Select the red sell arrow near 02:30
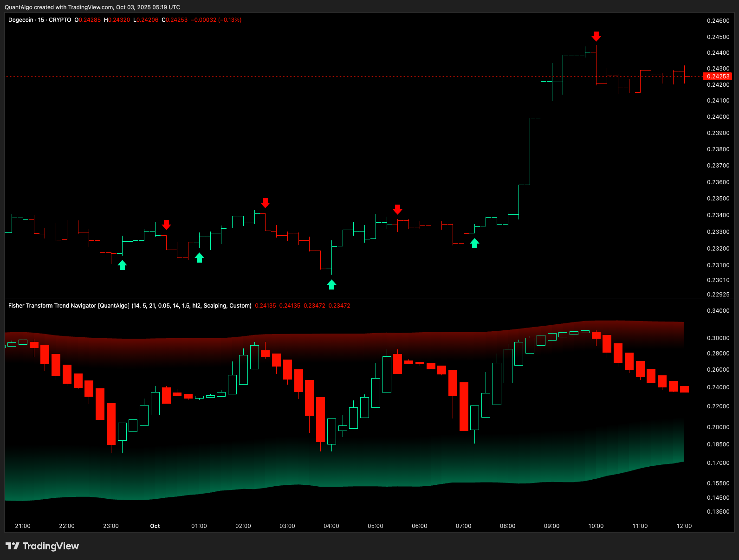This screenshot has height=560, width=739. tap(265, 203)
